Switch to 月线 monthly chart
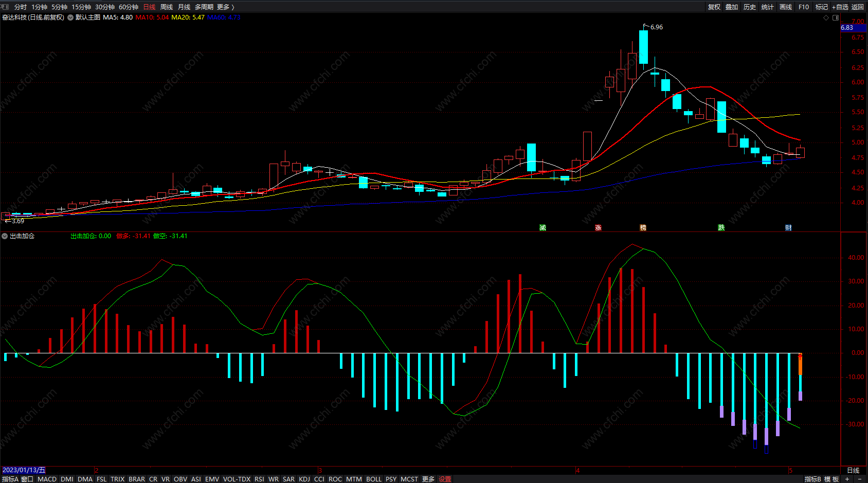This screenshot has width=868, height=483. (x=184, y=7)
